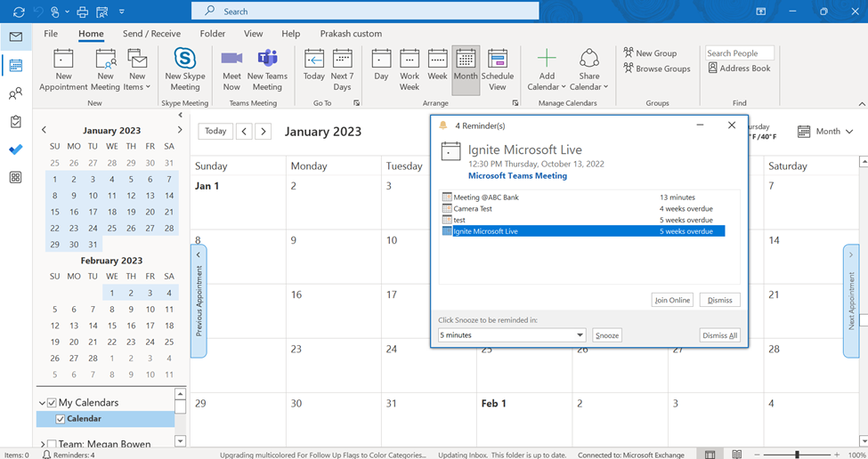Screen dimensions: 868x459
Task: Open the Folder tab
Action: click(213, 34)
